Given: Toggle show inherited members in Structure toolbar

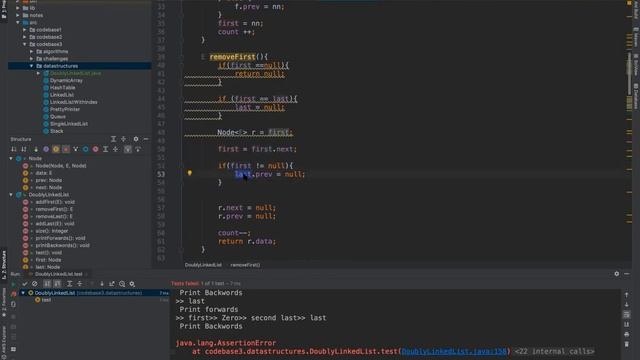Looking at the screenshot, I should pos(36,149).
